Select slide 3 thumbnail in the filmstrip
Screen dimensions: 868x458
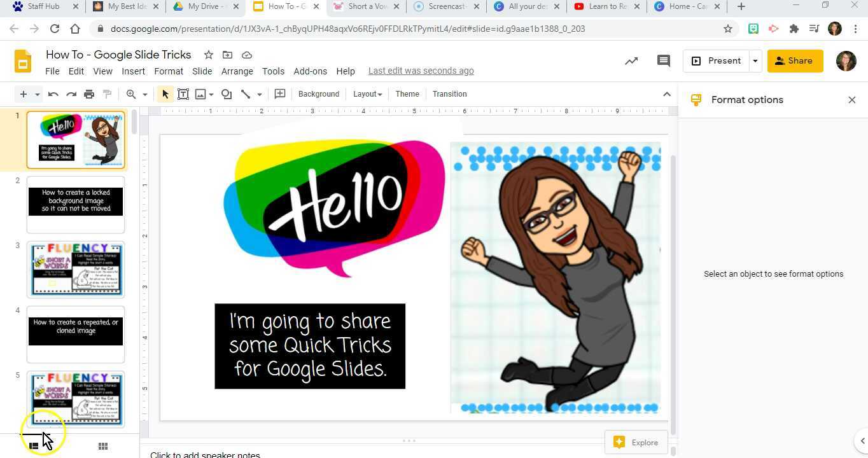click(x=76, y=269)
